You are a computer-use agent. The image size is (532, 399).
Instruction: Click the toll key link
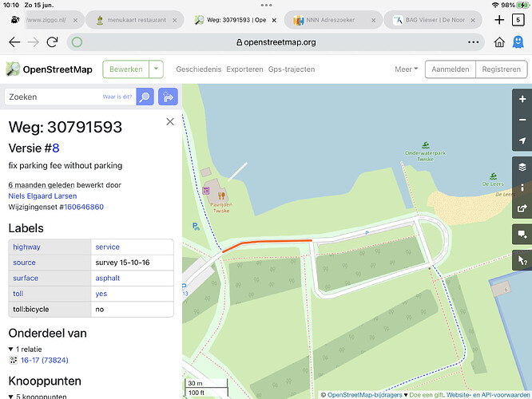click(x=18, y=294)
